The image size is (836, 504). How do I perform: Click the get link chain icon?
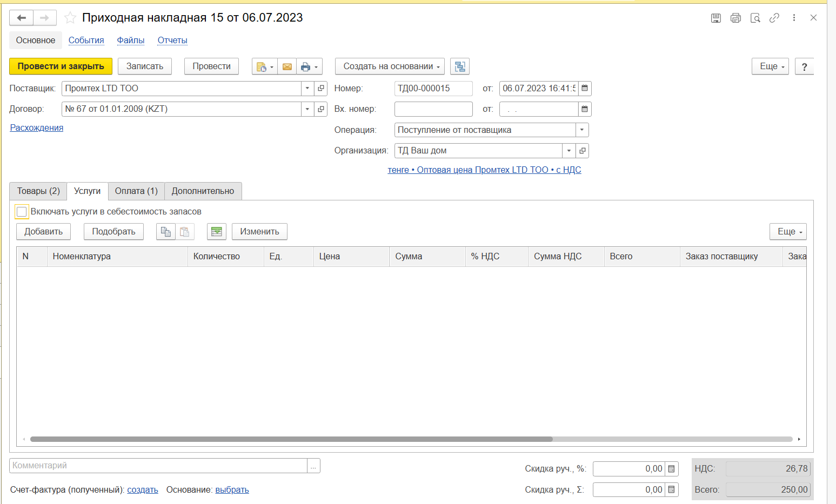pos(774,18)
